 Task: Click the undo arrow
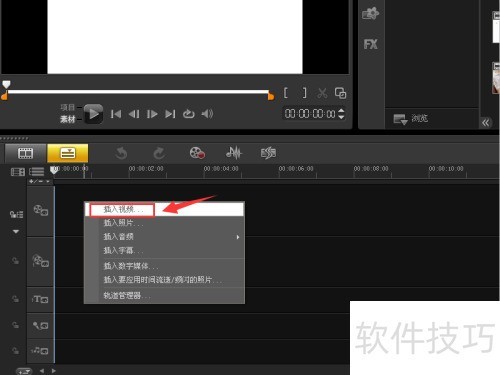(x=121, y=153)
